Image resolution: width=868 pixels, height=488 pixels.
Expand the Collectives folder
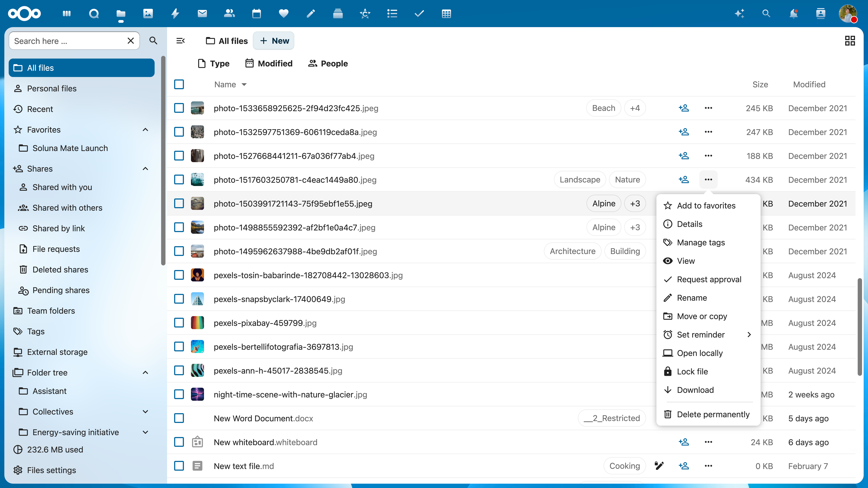[x=145, y=411]
